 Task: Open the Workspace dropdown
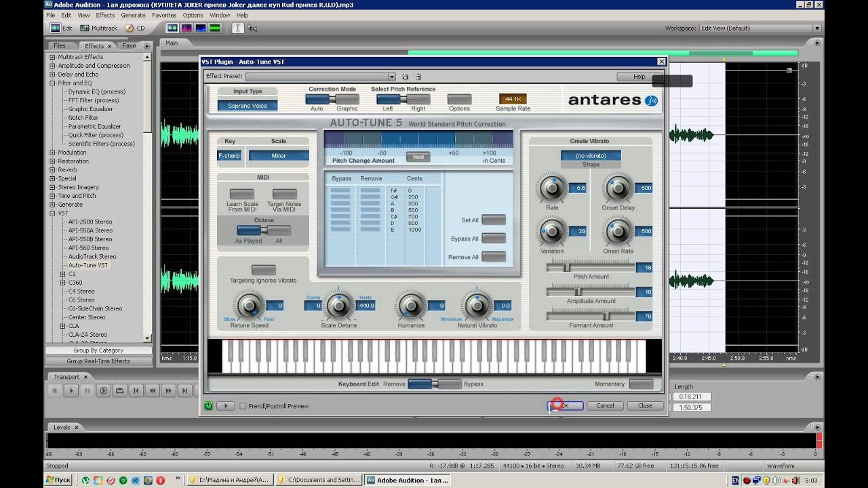[816, 28]
